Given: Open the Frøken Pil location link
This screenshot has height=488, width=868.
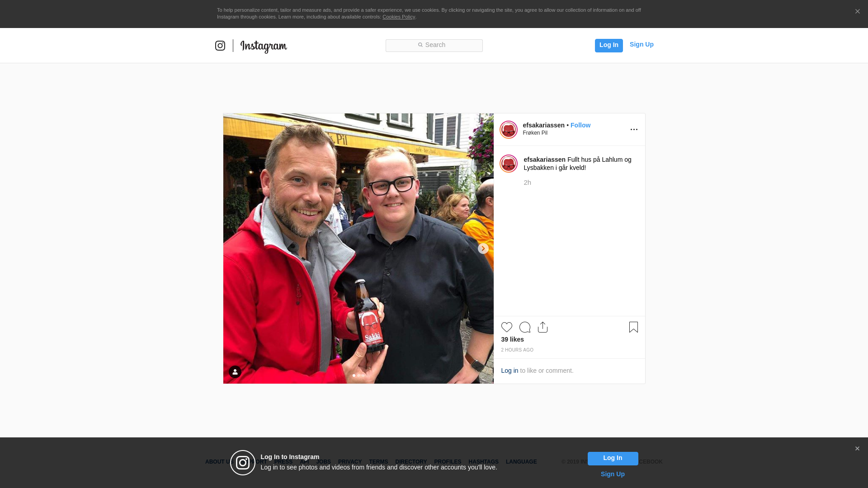Looking at the screenshot, I should tap(535, 133).
